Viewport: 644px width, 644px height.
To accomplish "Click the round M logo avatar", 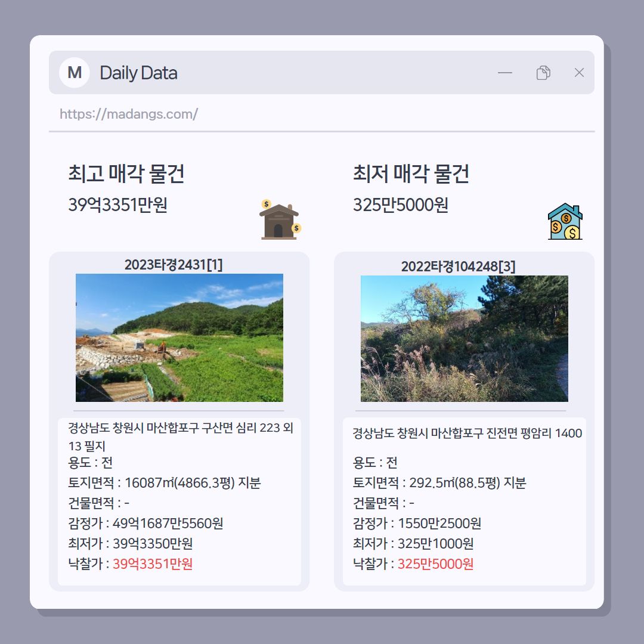I will pyautogui.click(x=75, y=73).
